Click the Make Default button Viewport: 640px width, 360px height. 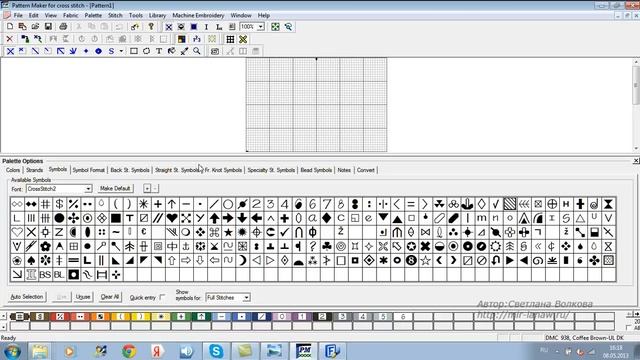point(115,189)
